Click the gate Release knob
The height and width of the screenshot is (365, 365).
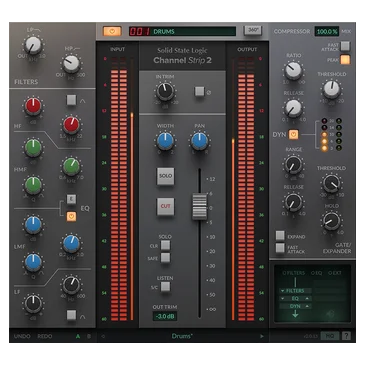point(293,202)
